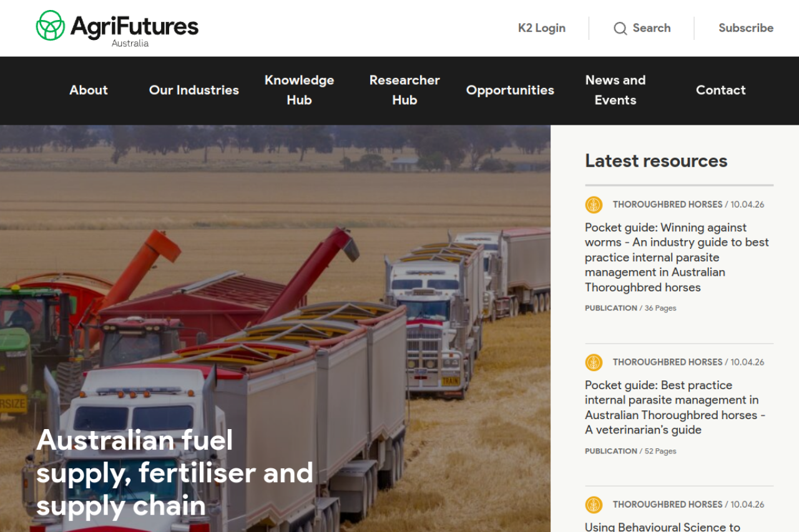The image size is (799, 532).
Task: Click the second Thoroughbred Horses wheat icon
Action: [x=594, y=362]
